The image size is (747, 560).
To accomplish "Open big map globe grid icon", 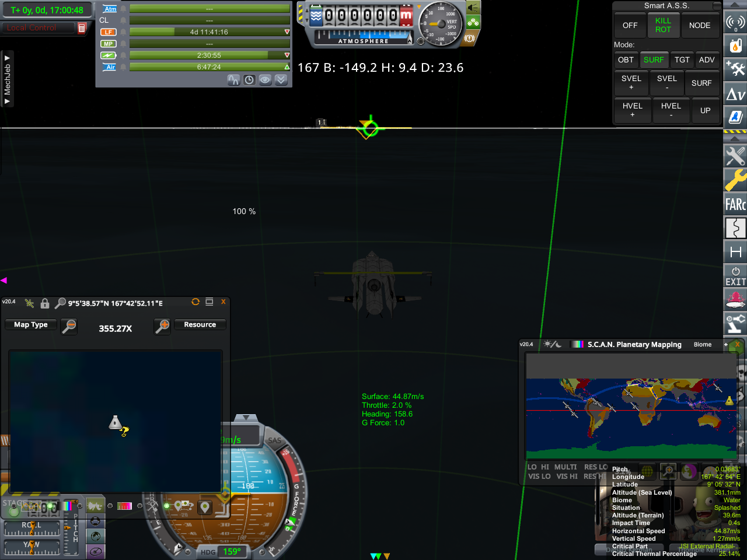I will (x=647, y=470).
